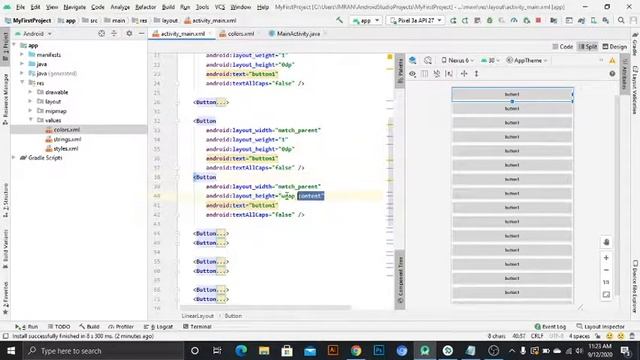Open the Logcat tool window
Image resolution: width=640 pixels, height=360 pixels.
click(x=158, y=327)
